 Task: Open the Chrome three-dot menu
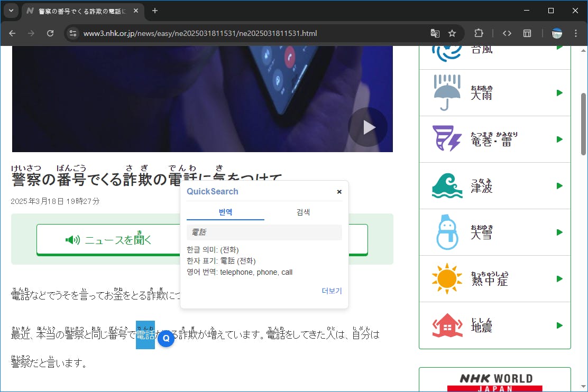[576, 33]
